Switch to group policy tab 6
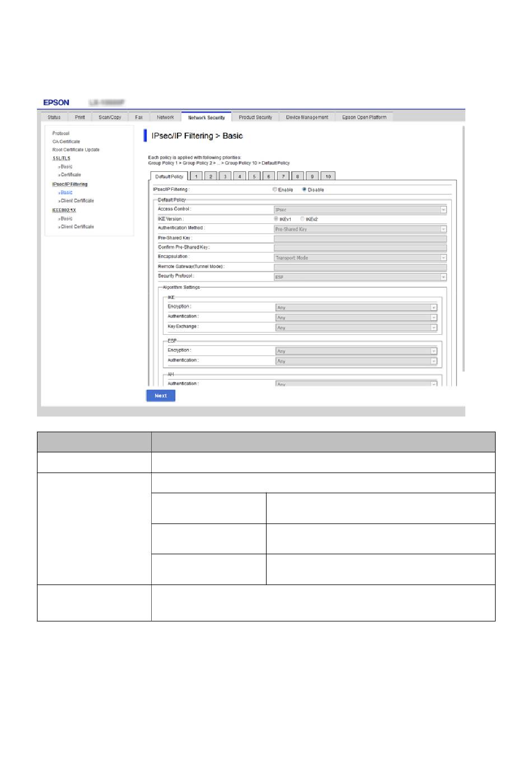Screen dimensions: 532x767 tap(269, 176)
